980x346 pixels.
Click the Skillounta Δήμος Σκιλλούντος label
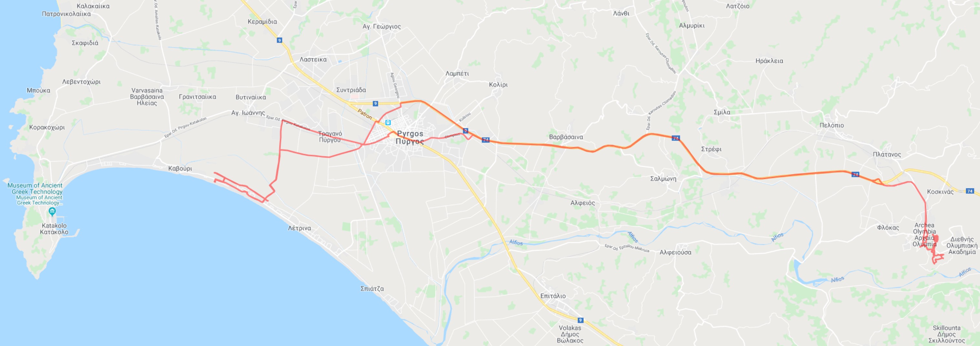pyautogui.click(x=946, y=334)
